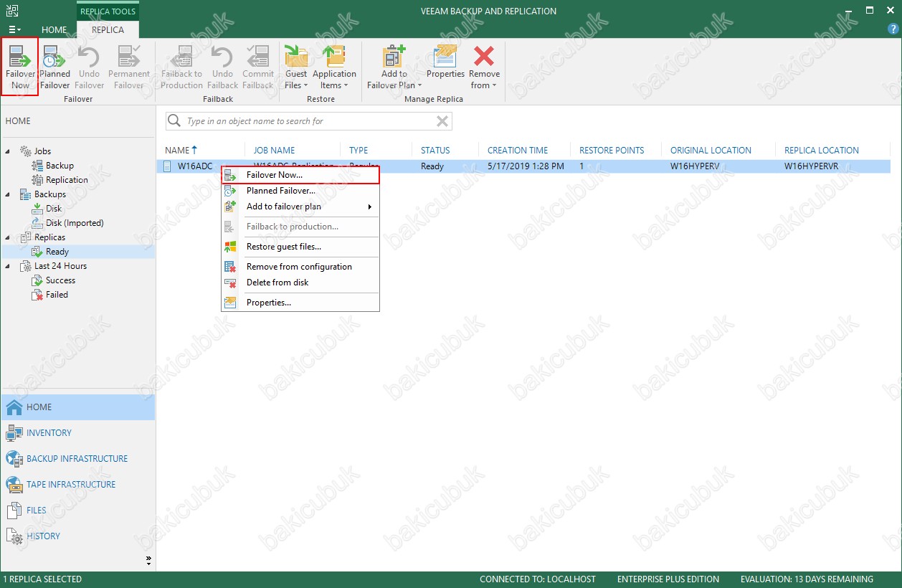Open the Guest Files restore dropdown
902x588 pixels.
coord(296,67)
